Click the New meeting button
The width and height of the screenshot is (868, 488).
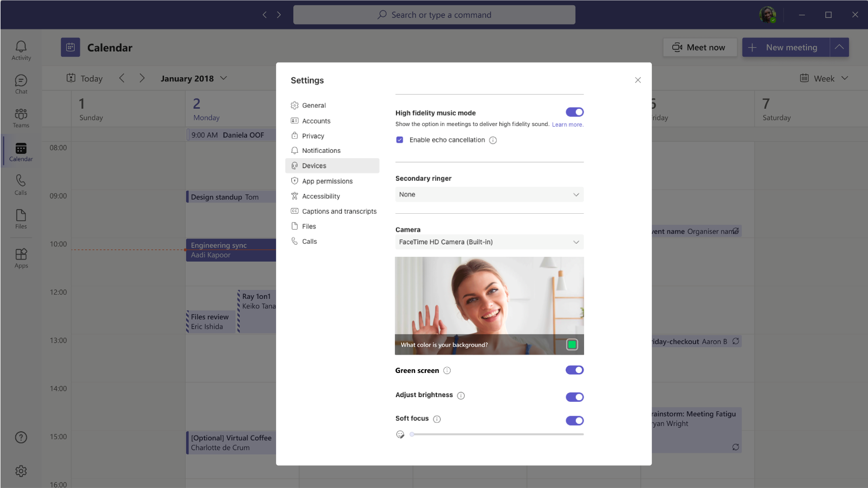784,47
